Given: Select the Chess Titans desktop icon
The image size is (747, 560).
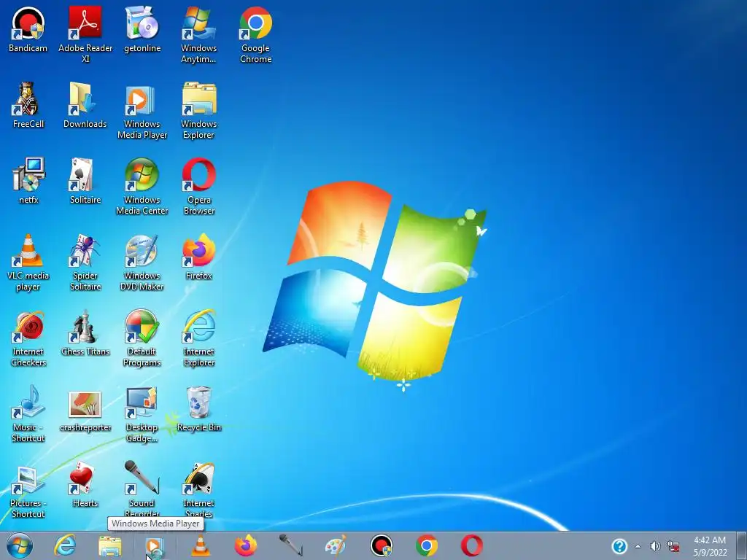Looking at the screenshot, I should (85, 332).
